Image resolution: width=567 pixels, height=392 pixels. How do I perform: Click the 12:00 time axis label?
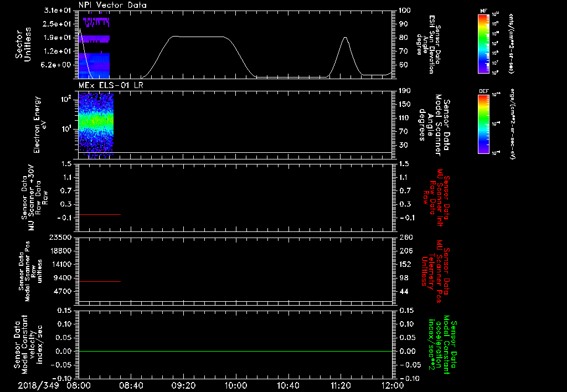pyautogui.click(x=393, y=385)
